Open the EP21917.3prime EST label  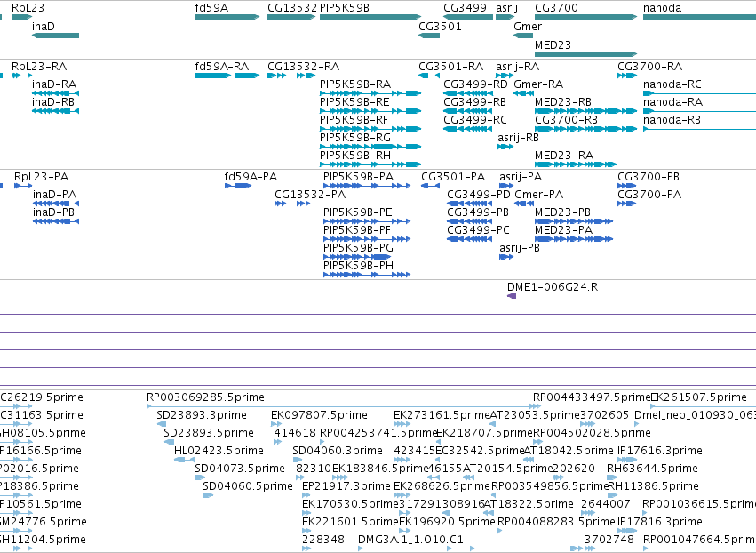pos(346,486)
